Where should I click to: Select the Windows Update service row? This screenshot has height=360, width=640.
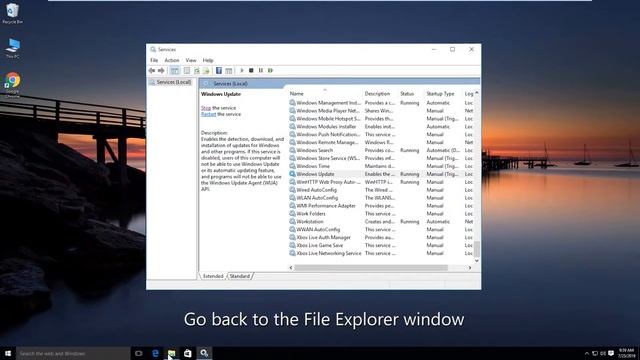[x=380, y=174]
